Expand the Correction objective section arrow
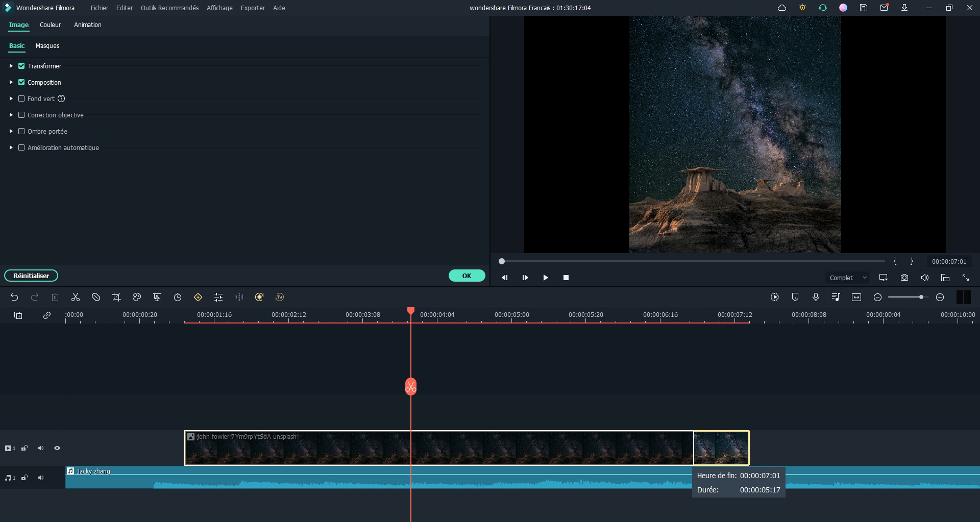 pyautogui.click(x=11, y=115)
